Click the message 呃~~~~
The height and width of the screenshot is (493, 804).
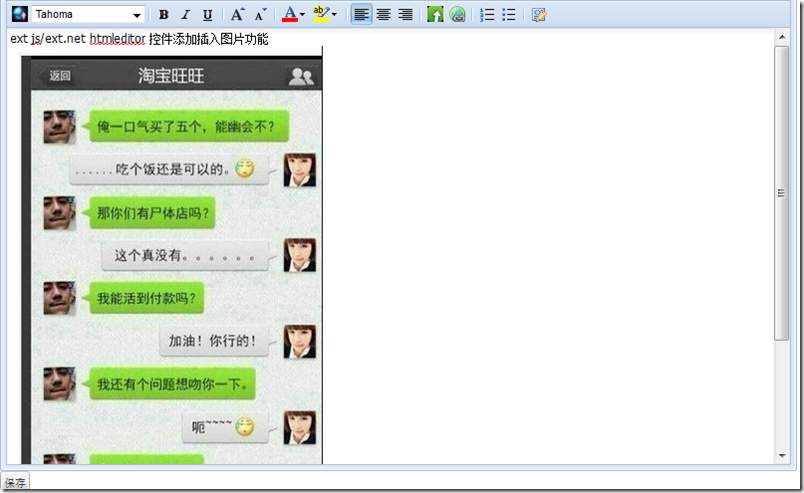click(227, 427)
